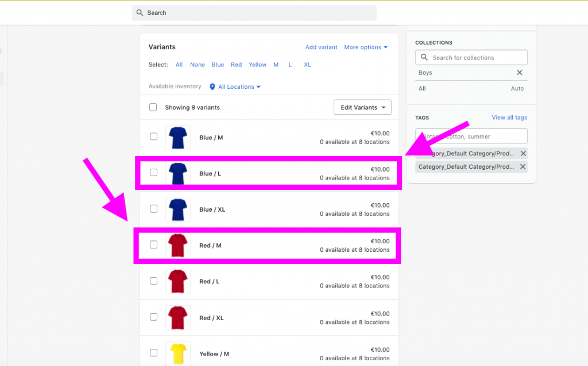Check the Showing 9 variants checkbox
The width and height of the screenshot is (588, 366).
(x=153, y=107)
